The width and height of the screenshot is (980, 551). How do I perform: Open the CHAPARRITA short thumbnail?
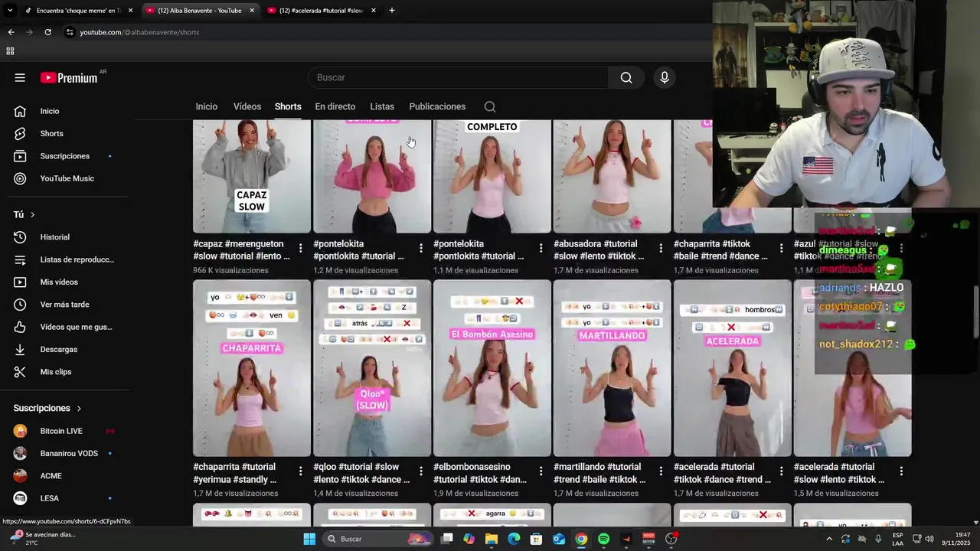252,368
